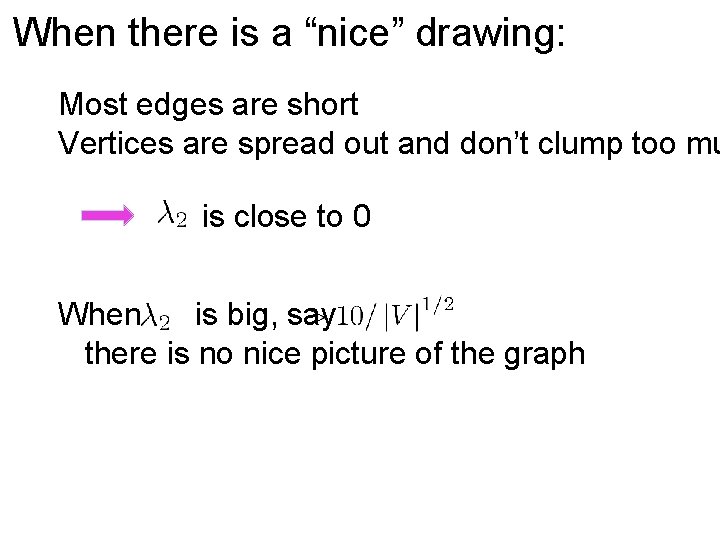
Task: Click the |V| symbol in the formula
Action: (x=402, y=317)
